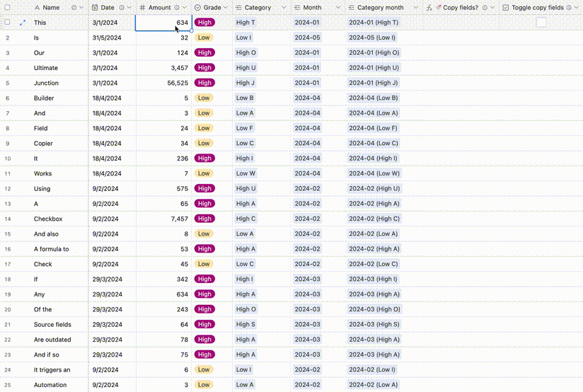
Task: Click the info icon in Amount header
Action: [x=177, y=8]
